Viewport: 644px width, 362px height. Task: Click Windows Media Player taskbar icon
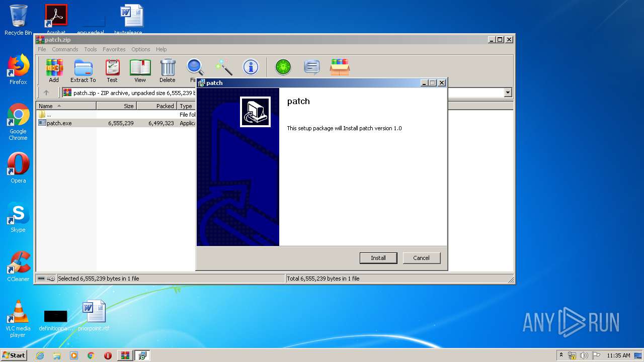(x=74, y=355)
